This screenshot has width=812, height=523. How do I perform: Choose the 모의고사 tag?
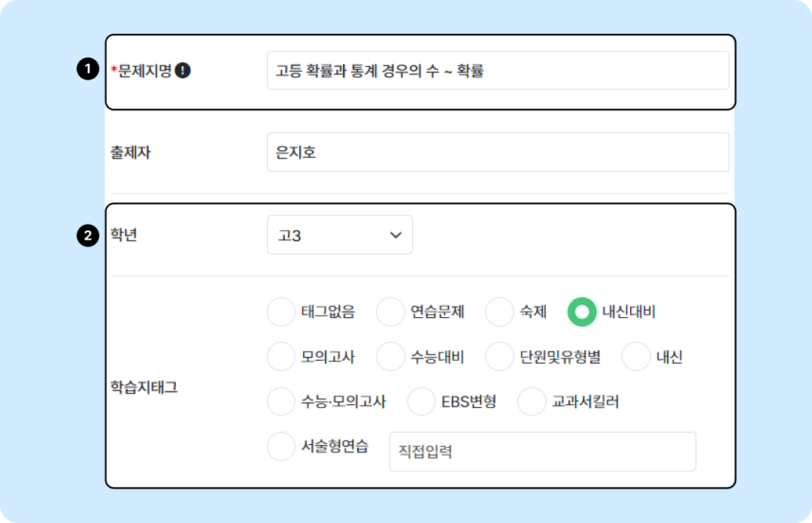(281, 357)
